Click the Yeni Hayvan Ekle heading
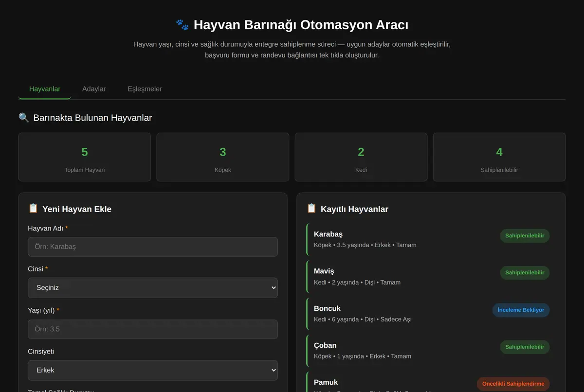 [77, 209]
